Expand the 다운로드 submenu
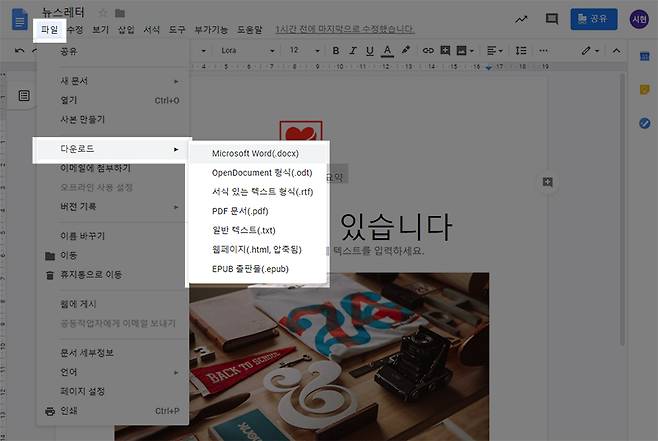Viewport: 658px width, 441px height. [x=112, y=149]
